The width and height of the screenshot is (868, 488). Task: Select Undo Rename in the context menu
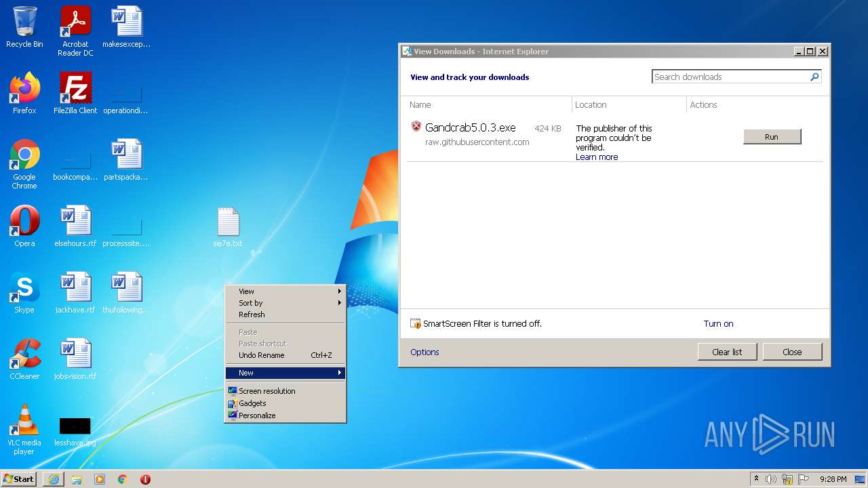pos(285,355)
